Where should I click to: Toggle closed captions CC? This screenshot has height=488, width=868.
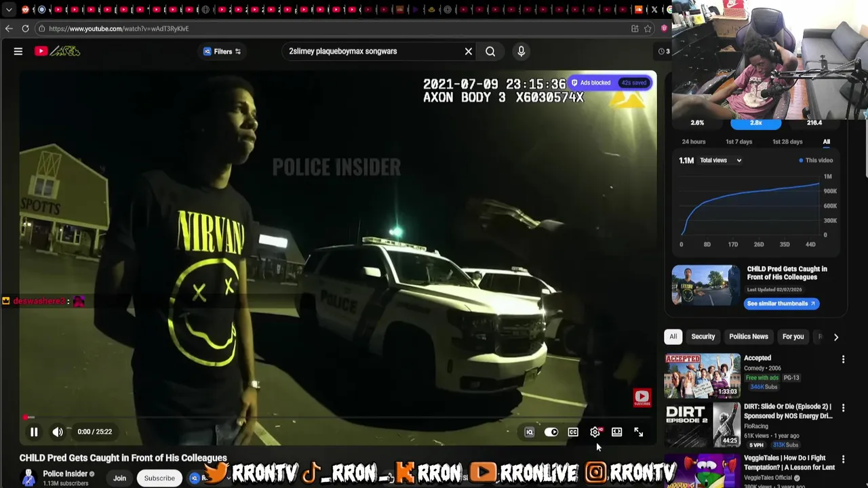pyautogui.click(x=573, y=432)
